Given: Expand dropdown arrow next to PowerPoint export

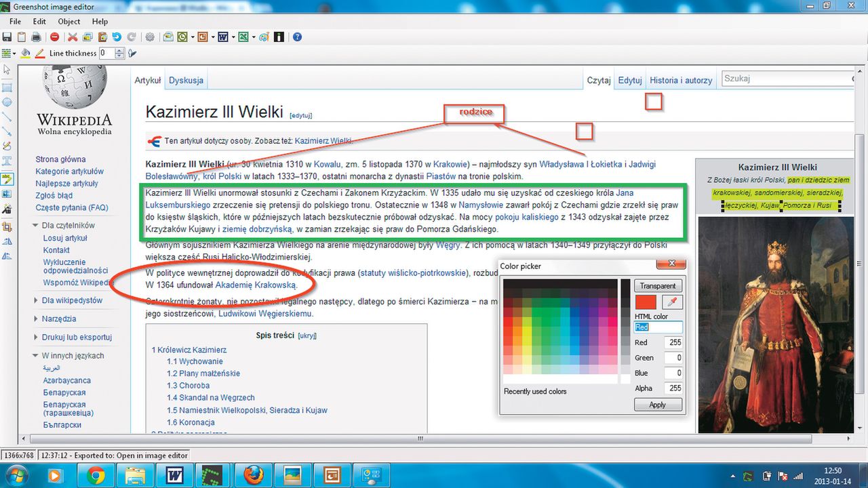Looking at the screenshot, I should click(x=213, y=37).
